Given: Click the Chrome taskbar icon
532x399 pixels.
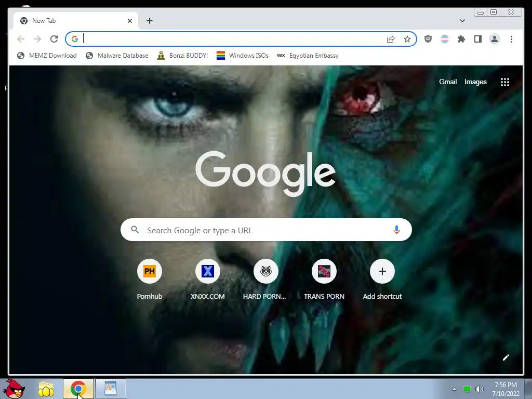Looking at the screenshot, I should pyautogui.click(x=78, y=389).
